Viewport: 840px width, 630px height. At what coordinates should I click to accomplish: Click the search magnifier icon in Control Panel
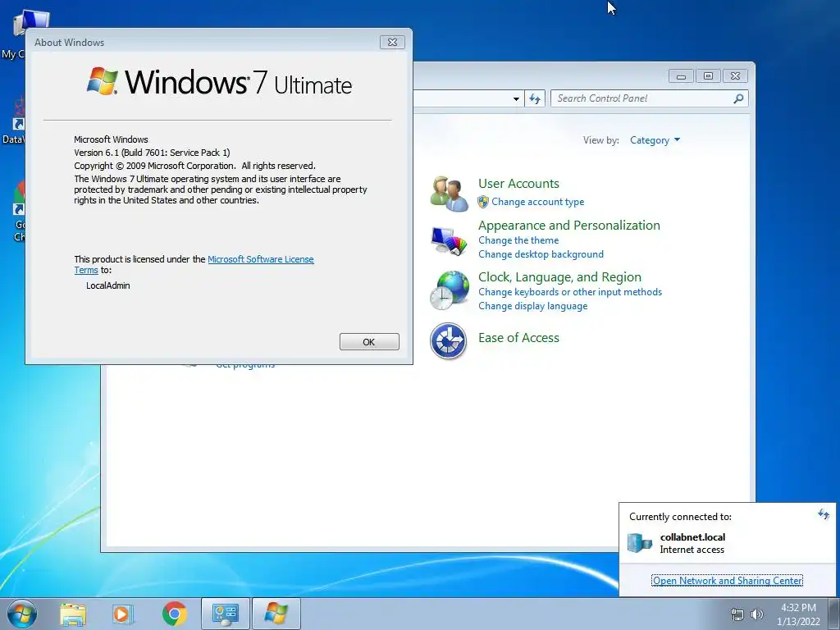tap(738, 98)
